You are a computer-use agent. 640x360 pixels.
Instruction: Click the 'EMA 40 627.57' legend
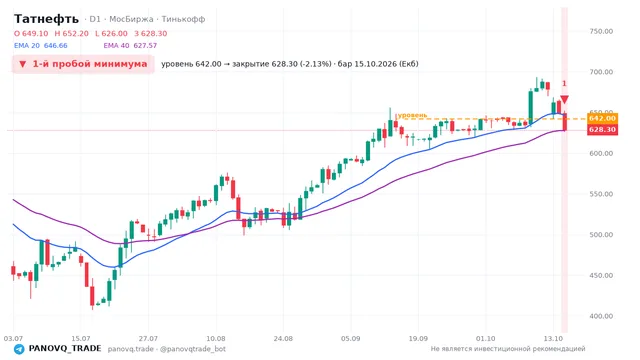click(130, 46)
